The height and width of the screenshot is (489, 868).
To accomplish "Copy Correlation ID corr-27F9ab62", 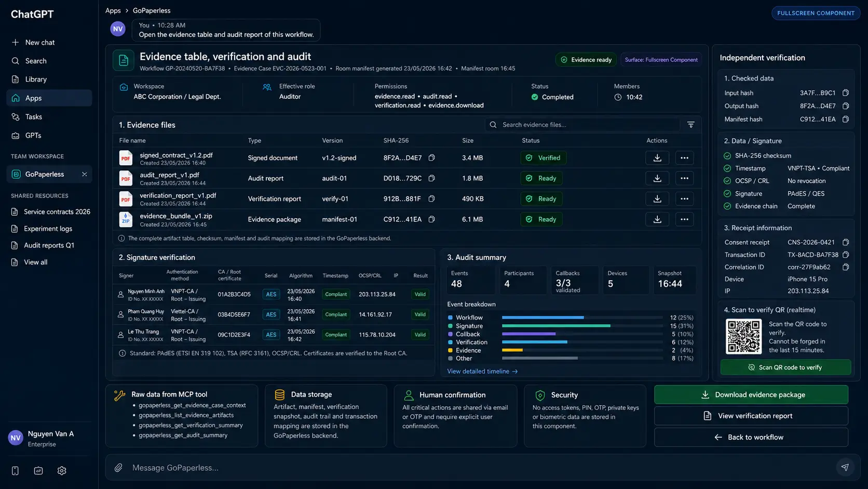I will click(845, 267).
